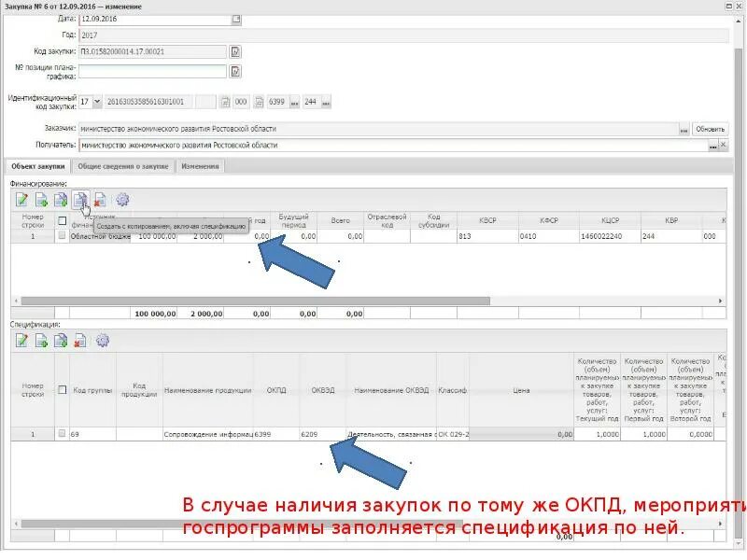
Task: Edit the selected Финансирование row
Action: point(21,200)
